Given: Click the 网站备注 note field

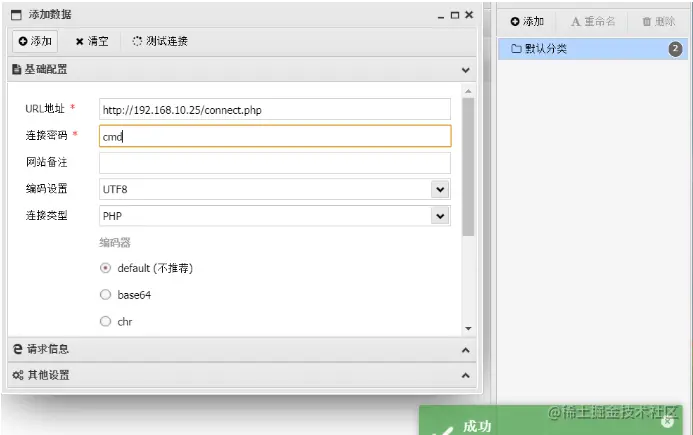Looking at the screenshot, I should 275,163.
